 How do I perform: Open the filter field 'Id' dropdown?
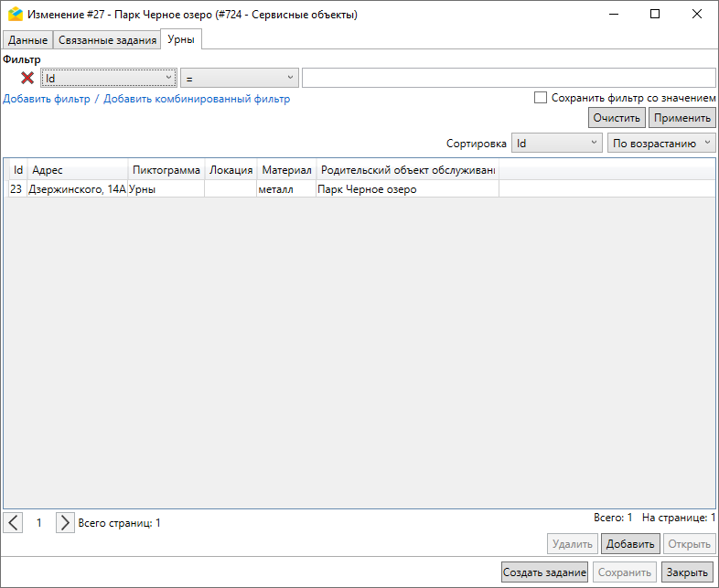pyautogui.click(x=108, y=79)
